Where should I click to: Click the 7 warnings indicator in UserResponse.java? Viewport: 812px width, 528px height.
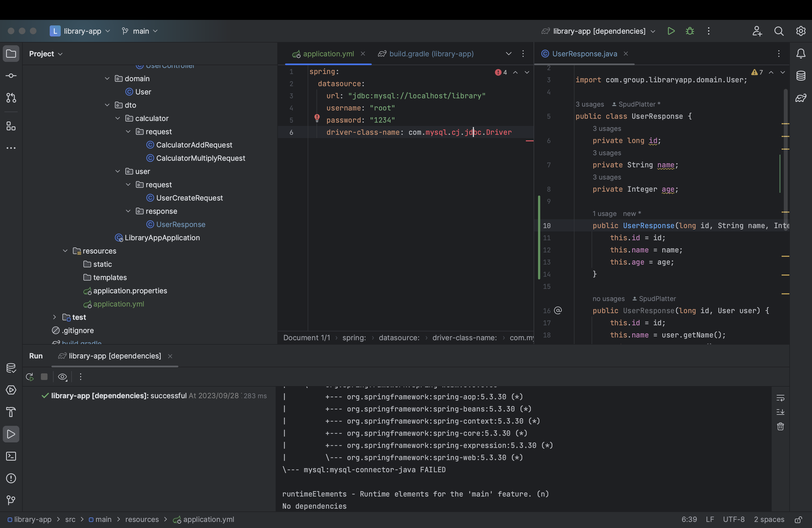pyautogui.click(x=757, y=72)
